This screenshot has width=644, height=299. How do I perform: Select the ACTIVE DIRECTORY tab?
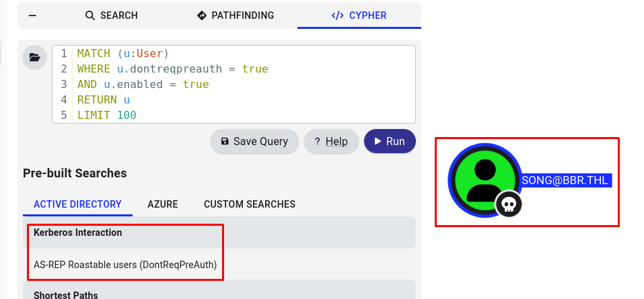click(77, 204)
